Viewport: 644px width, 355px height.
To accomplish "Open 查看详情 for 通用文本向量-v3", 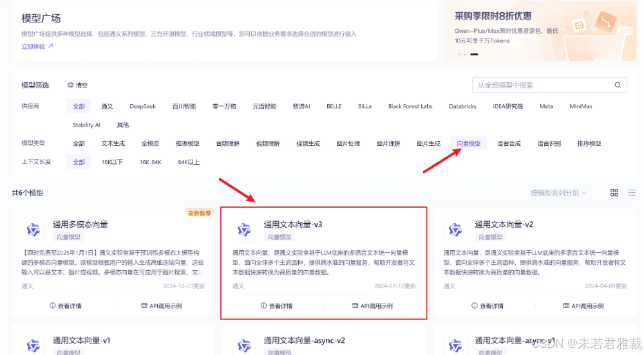I will pos(276,306).
